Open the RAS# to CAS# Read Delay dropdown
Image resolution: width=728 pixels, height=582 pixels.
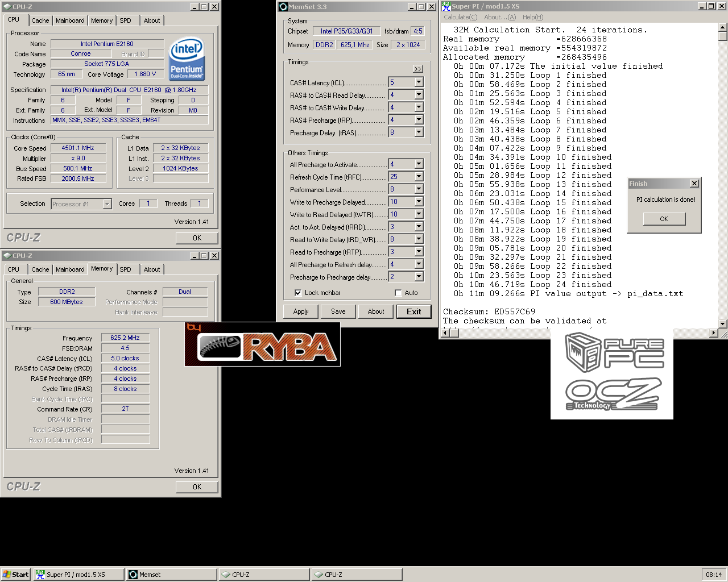pyautogui.click(x=419, y=95)
